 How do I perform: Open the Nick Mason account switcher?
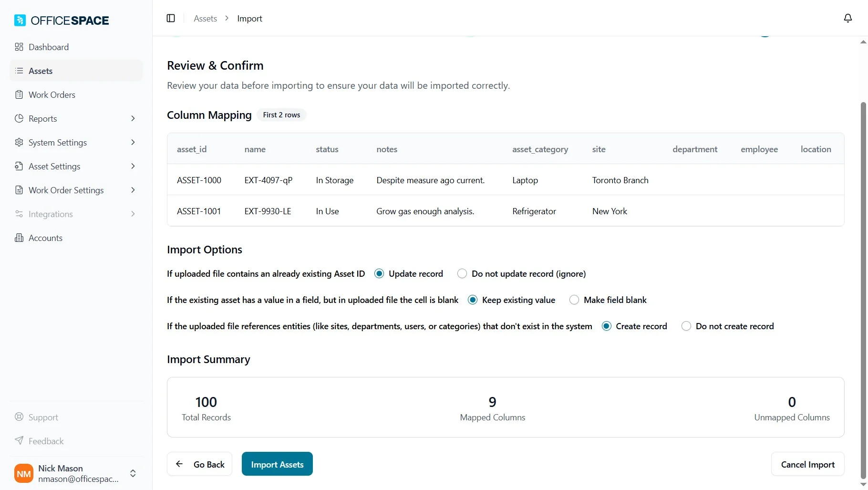133,473
